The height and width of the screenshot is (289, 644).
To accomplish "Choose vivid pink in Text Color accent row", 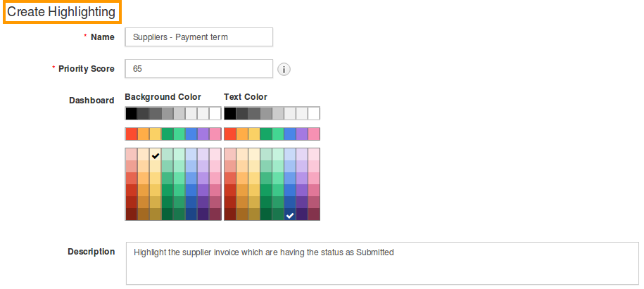I will 314,134.
